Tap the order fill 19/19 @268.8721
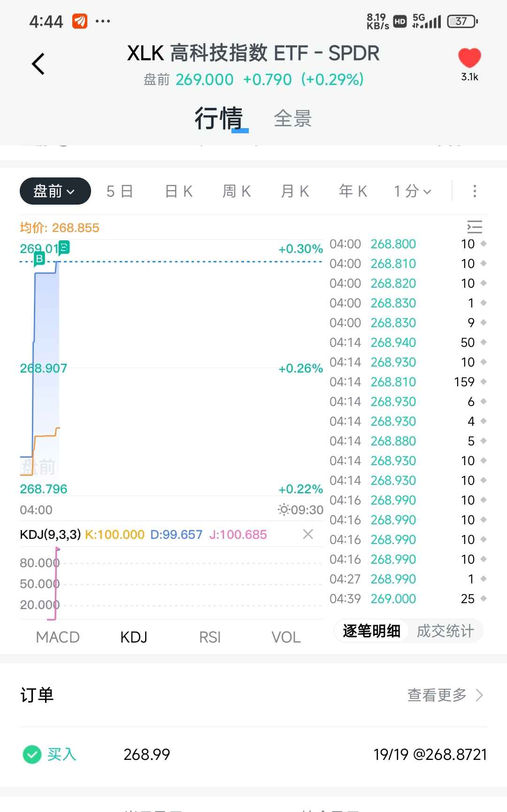 [x=430, y=755]
